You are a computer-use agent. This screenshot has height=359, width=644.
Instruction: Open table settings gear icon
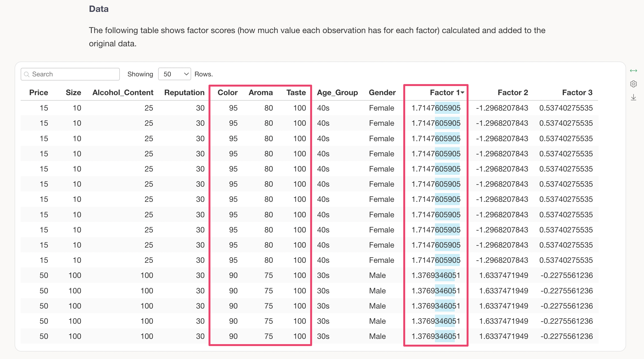pos(633,84)
